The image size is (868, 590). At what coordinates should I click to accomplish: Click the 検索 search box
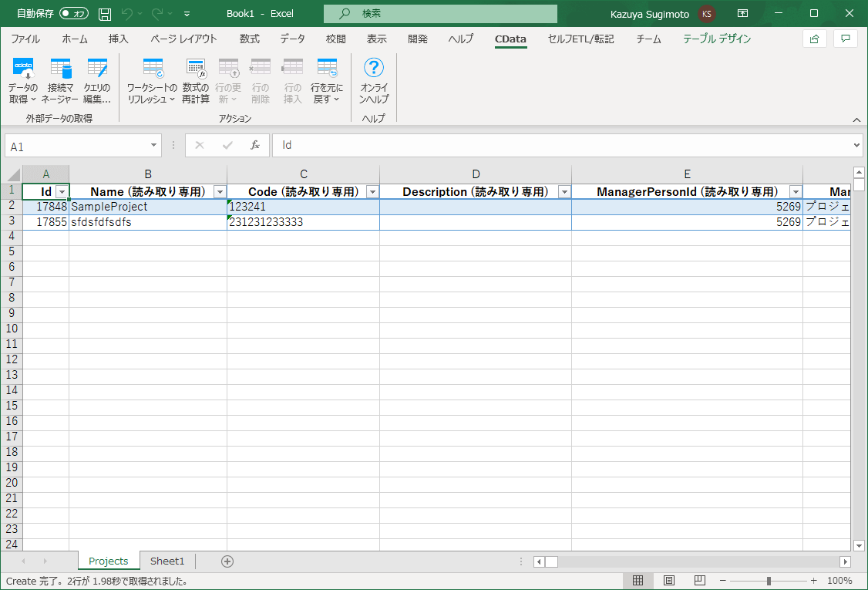[441, 13]
